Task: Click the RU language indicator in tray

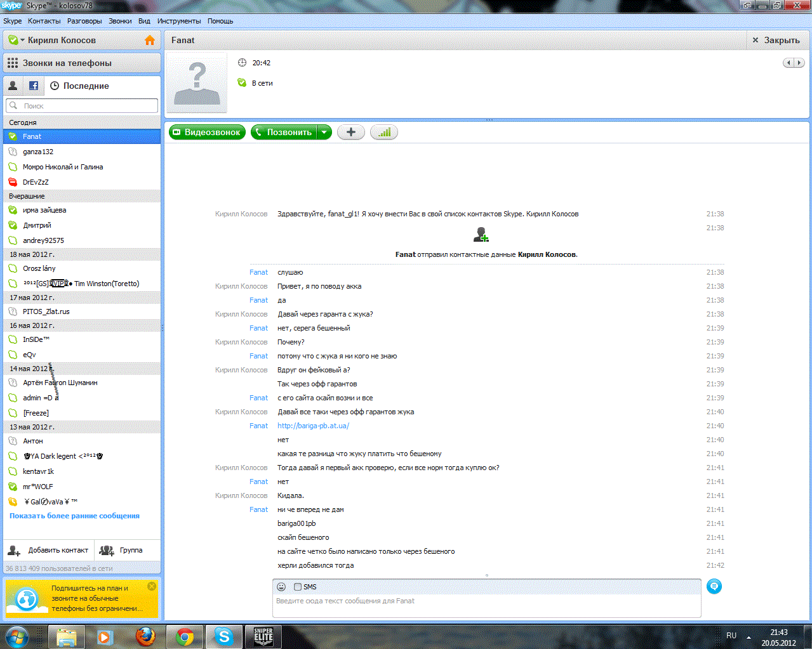Action: tap(731, 636)
